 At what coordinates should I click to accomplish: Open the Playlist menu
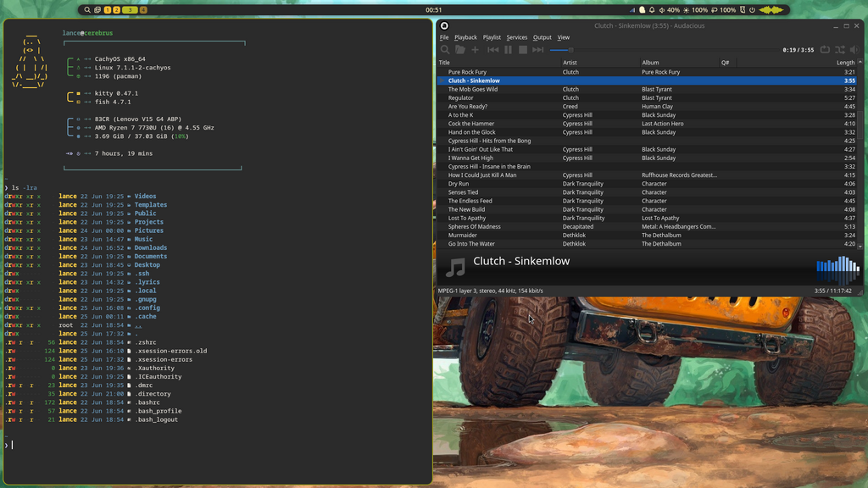tap(492, 37)
